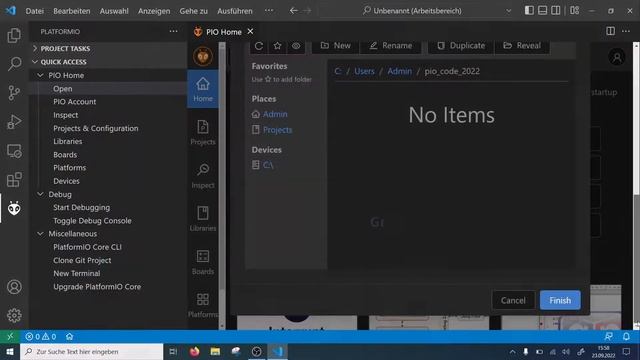This screenshot has width=640, height=360.
Task: Click the PIO account avatar icon
Action: [x=617, y=57]
